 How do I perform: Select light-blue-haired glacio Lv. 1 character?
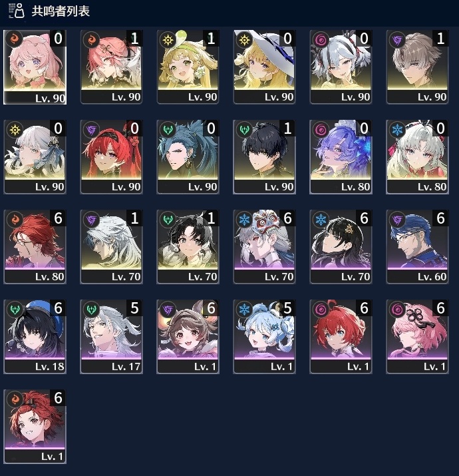[264, 336]
